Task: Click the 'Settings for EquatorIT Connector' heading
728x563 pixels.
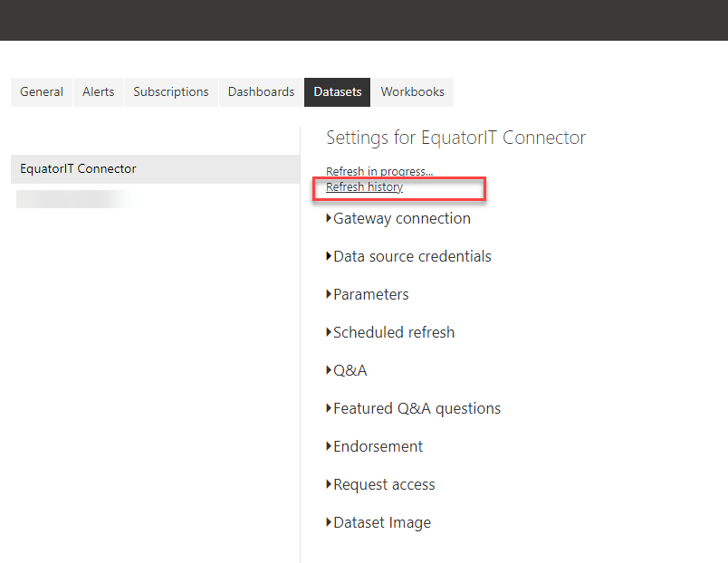Action: pyautogui.click(x=455, y=138)
